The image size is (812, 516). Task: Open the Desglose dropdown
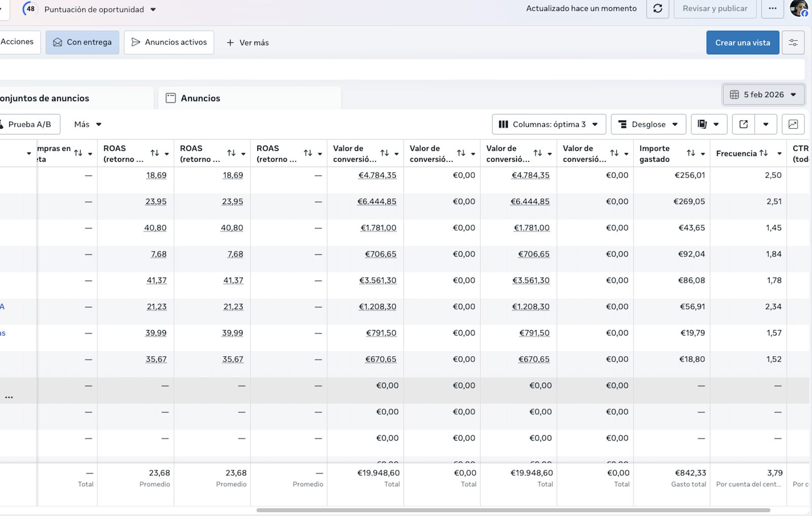click(x=648, y=124)
